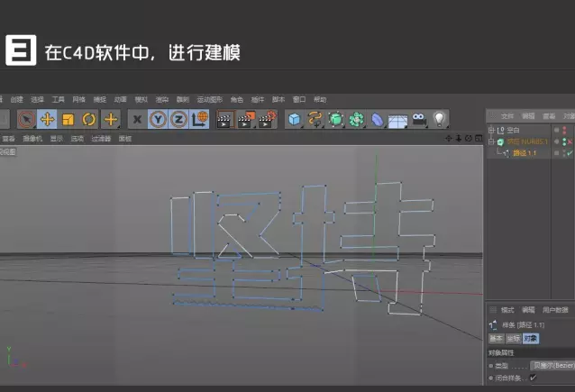Click the viewport pan arrows icon
This screenshot has height=392, width=575.
449,138
